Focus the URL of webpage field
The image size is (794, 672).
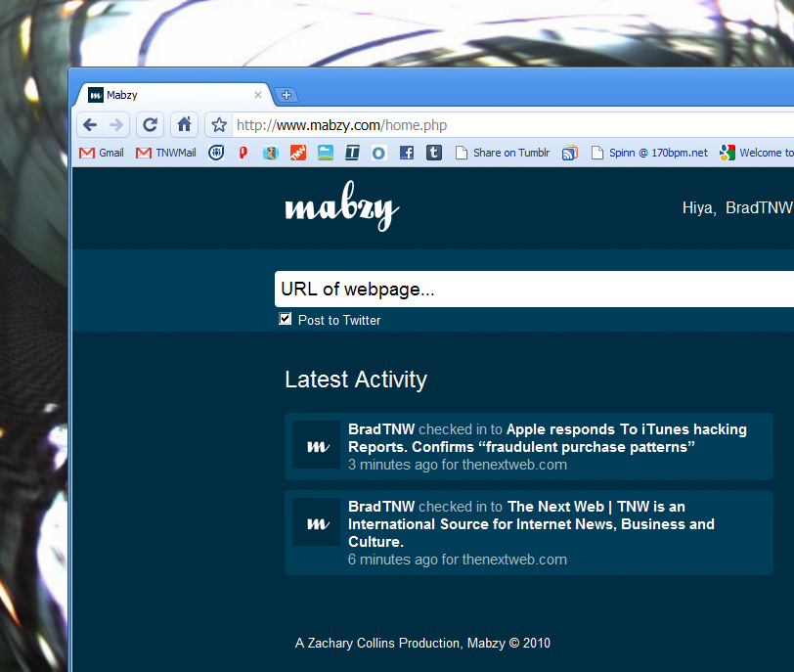(x=534, y=290)
